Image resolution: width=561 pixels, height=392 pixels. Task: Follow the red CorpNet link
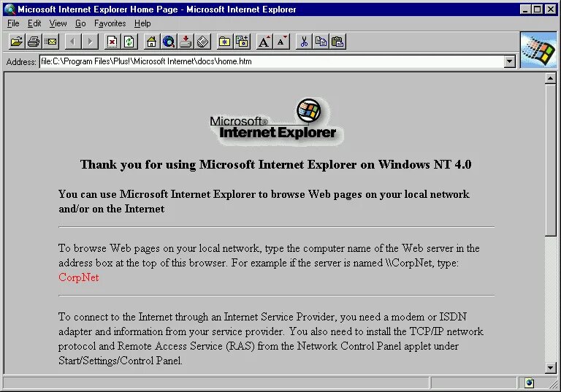coord(79,277)
